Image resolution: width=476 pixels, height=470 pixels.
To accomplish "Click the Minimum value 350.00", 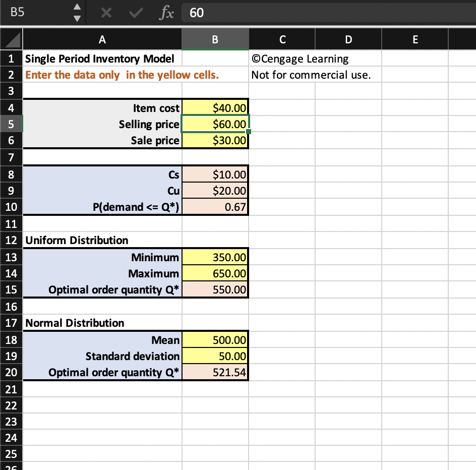I will [215, 257].
